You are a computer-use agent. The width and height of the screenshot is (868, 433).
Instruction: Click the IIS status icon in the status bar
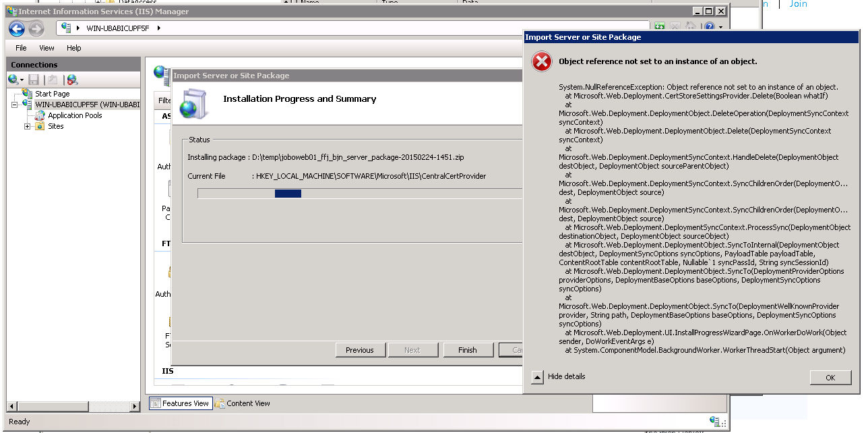click(x=716, y=422)
